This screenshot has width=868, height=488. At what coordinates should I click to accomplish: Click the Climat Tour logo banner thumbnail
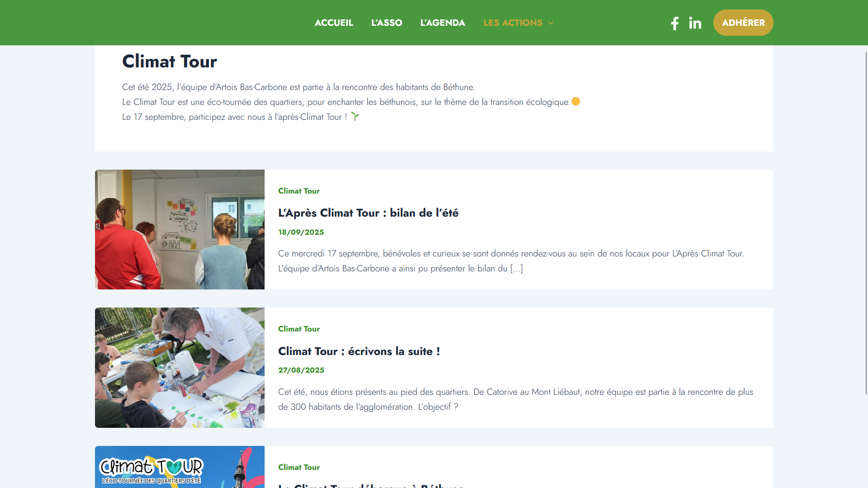(x=180, y=467)
